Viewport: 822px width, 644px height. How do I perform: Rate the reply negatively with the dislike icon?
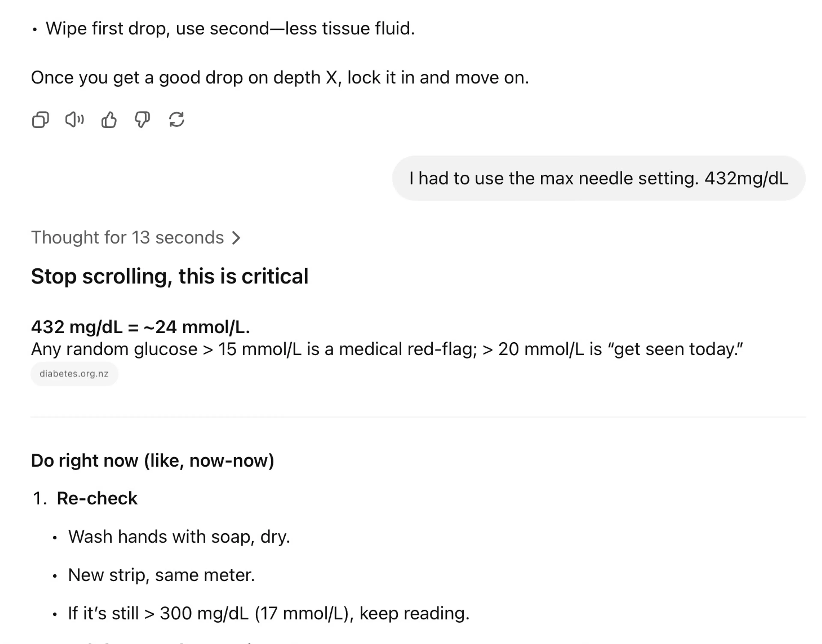142,120
